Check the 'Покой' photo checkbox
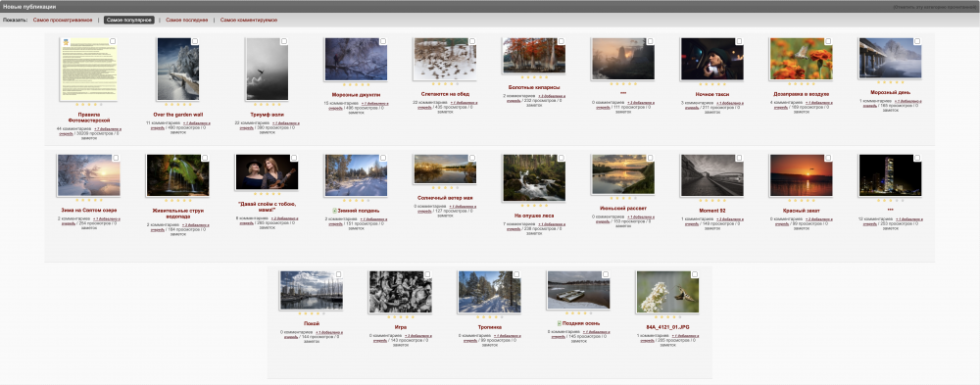The width and height of the screenshot is (980, 385). 339,274
